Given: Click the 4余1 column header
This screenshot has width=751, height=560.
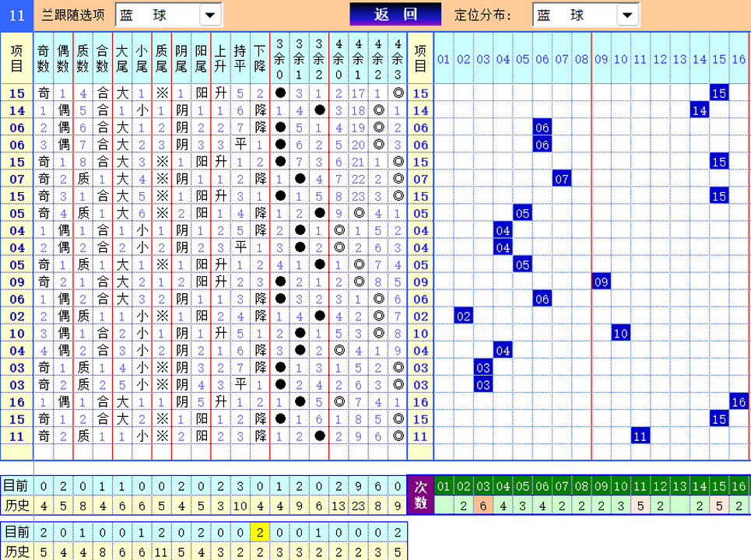Looking at the screenshot, I should click(x=358, y=58).
